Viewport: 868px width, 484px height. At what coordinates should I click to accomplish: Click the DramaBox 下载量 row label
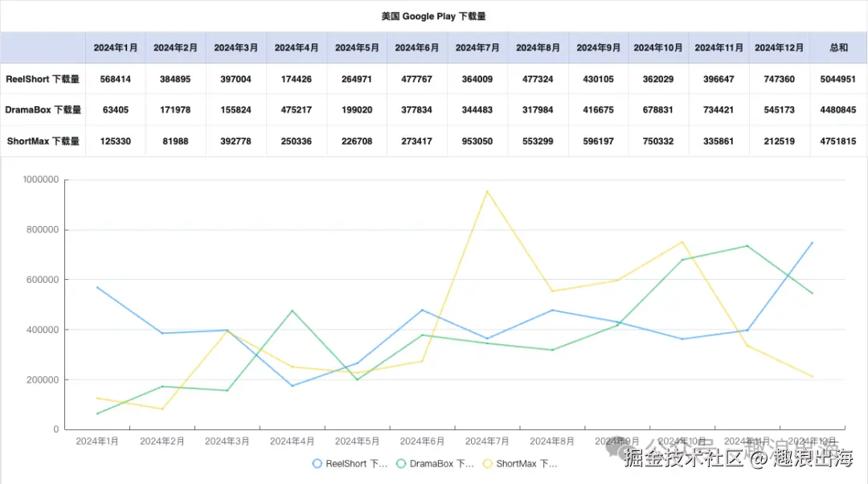(43, 109)
